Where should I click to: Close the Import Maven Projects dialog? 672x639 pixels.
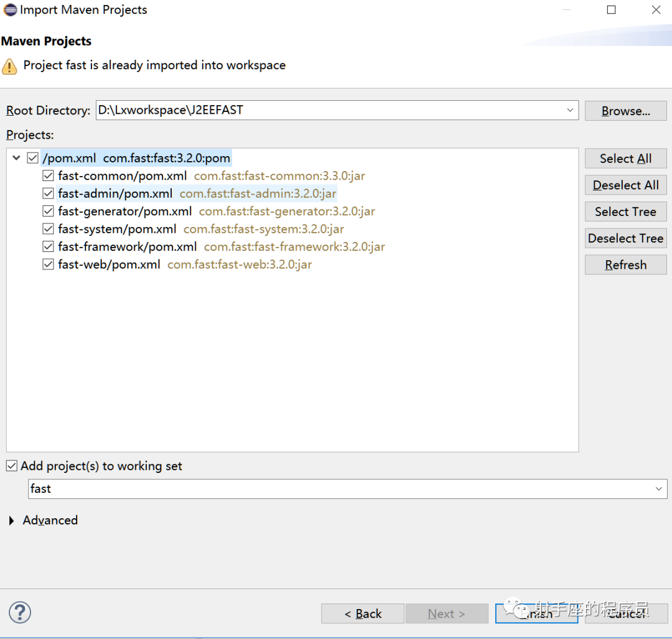pos(656,10)
